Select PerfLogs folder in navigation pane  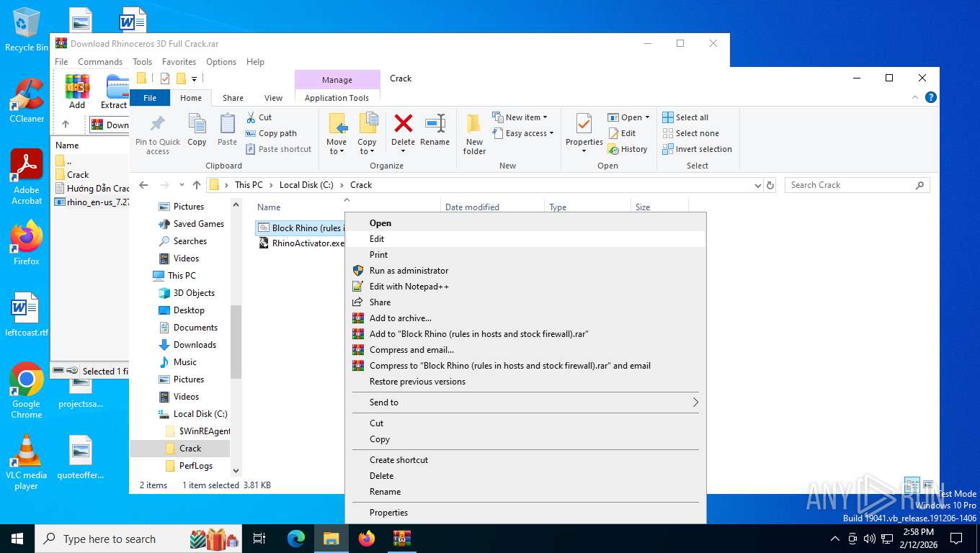click(189, 466)
